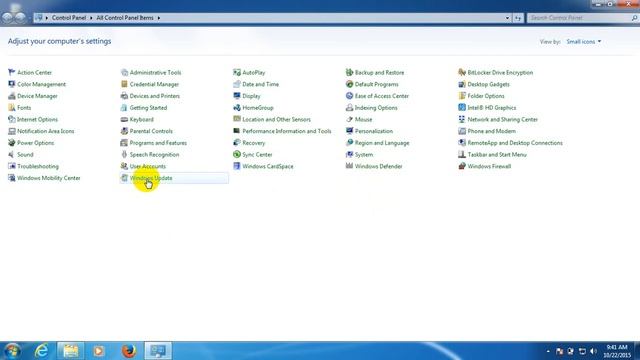Open the Speech Recognition microphone icon
640x360 pixels.
click(124, 155)
